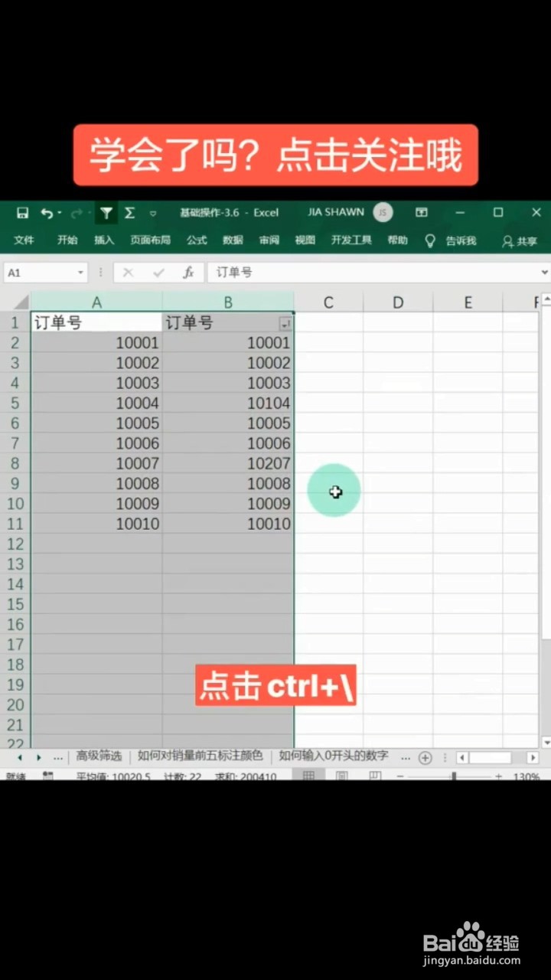
Task: Click the formula bar Enter checkmark icon
Action: [x=158, y=273]
